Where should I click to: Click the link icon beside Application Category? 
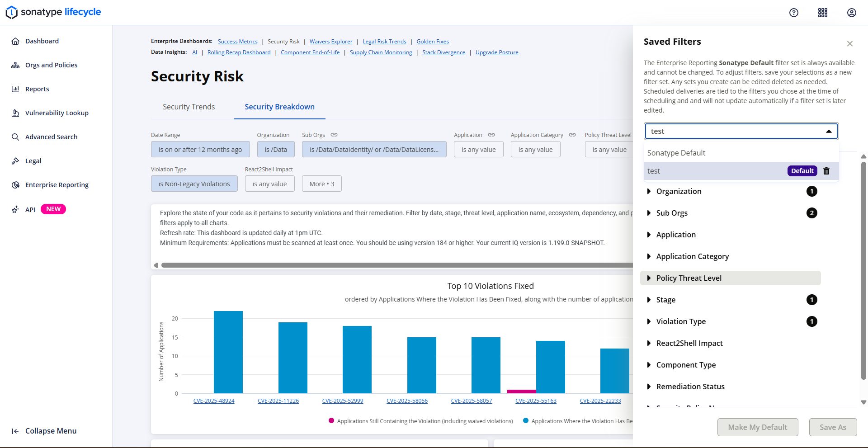coord(572,135)
